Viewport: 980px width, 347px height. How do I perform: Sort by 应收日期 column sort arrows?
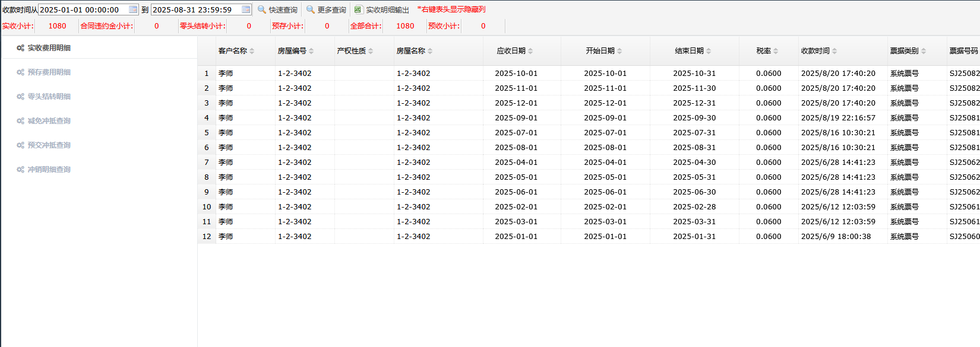pyautogui.click(x=530, y=51)
